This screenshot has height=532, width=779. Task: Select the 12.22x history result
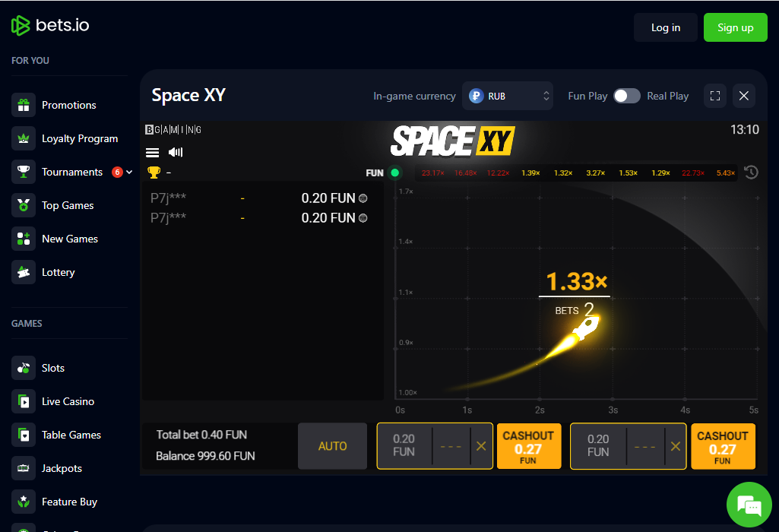click(x=498, y=173)
